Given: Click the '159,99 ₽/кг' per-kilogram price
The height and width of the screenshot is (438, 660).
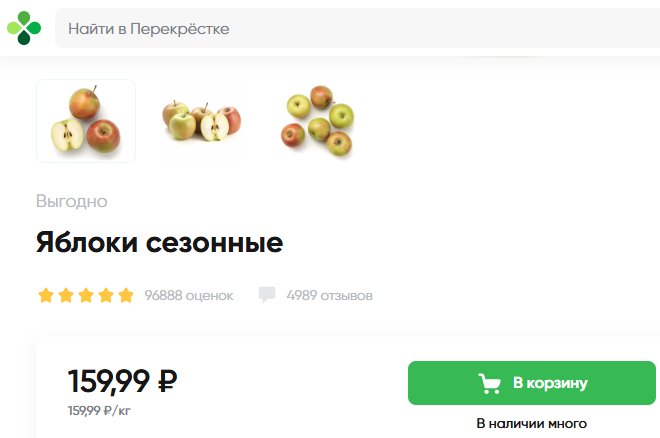Looking at the screenshot, I should pos(99,410).
